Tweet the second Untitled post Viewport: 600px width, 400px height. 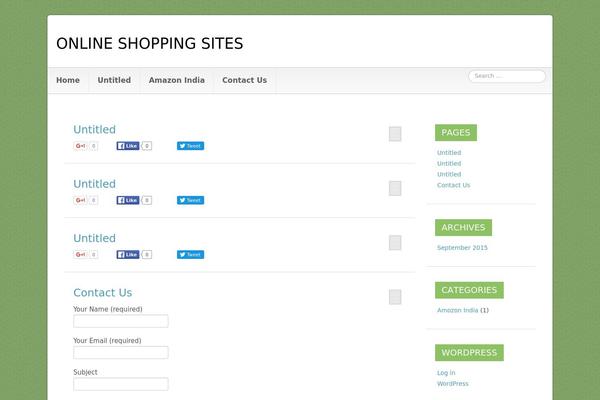point(190,200)
